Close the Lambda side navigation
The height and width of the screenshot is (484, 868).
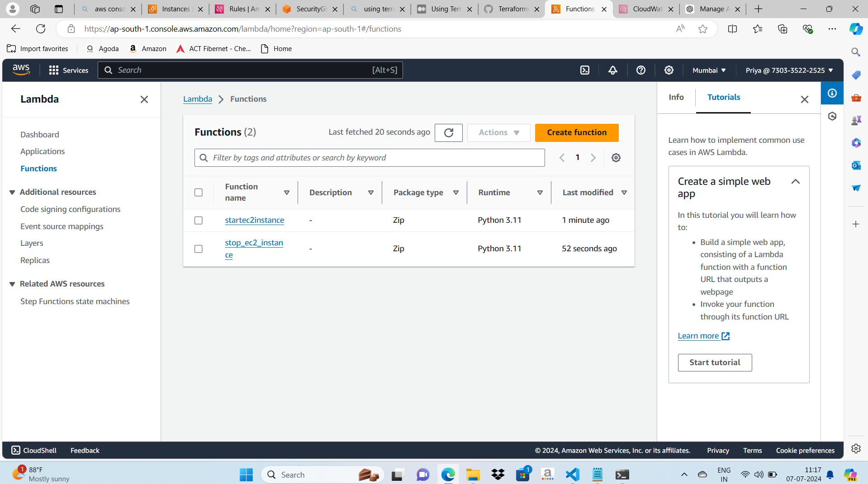pos(144,99)
